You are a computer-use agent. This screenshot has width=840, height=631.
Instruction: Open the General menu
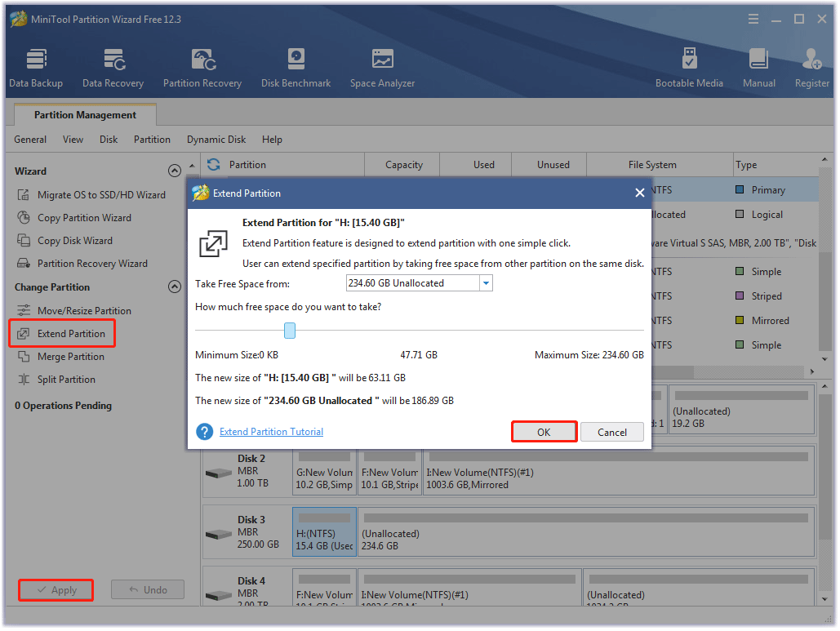click(30, 140)
